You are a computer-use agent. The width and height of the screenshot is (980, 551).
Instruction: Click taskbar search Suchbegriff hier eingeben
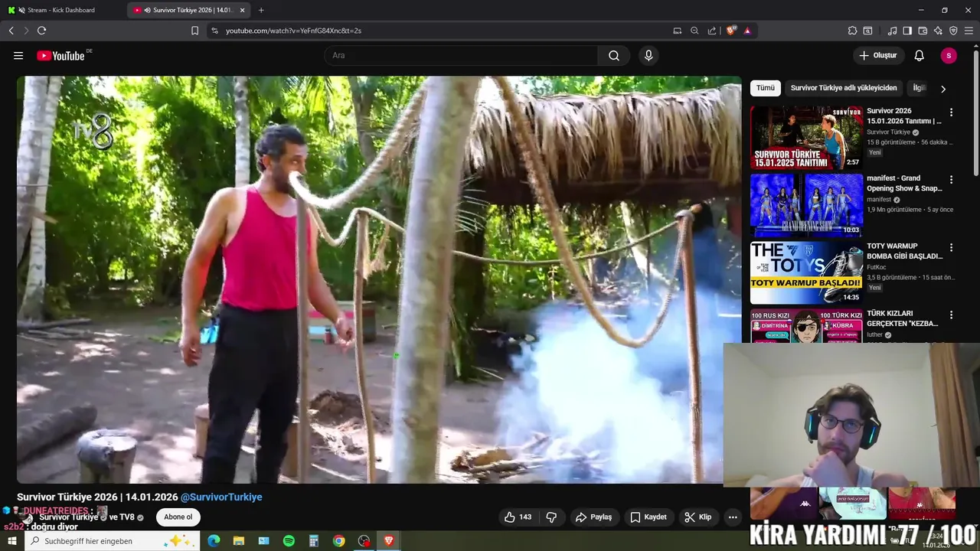[x=113, y=541]
